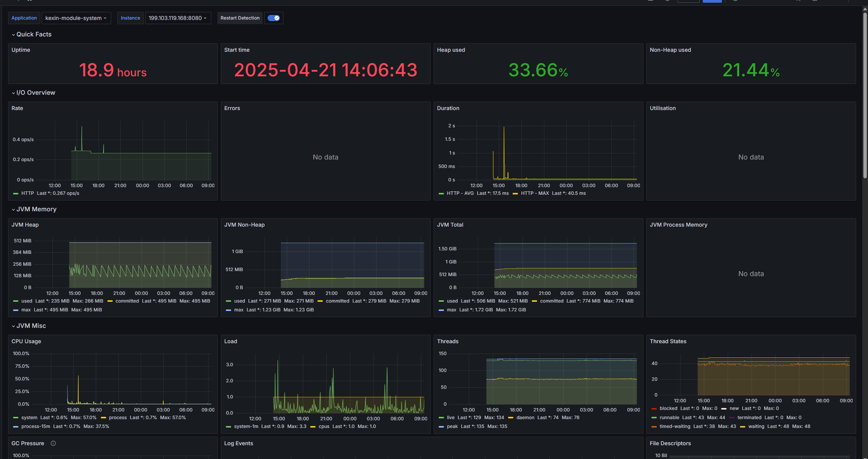Open the Rate panel title menu

pyautogui.click(x=17, y=108)
